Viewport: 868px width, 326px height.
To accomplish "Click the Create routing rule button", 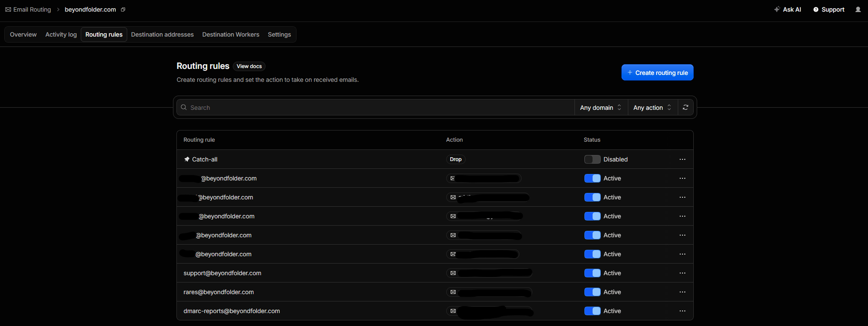I will point(657,72).
